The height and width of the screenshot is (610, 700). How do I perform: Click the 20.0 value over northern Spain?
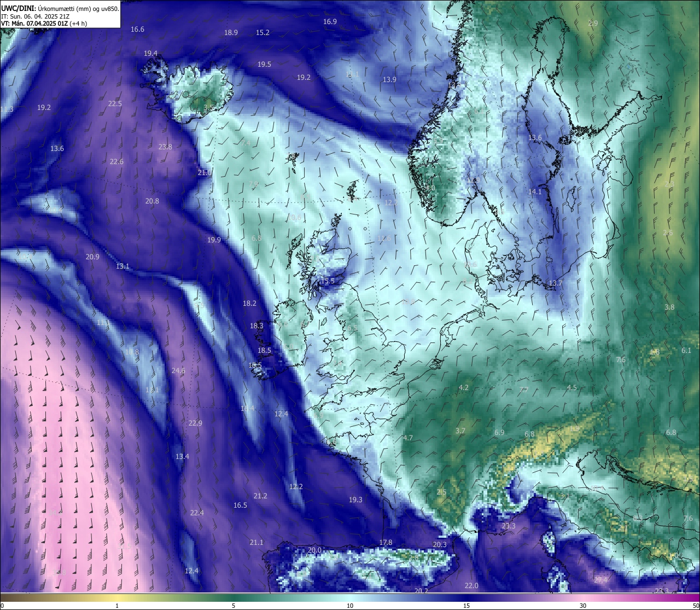click(x=314, y=550)
